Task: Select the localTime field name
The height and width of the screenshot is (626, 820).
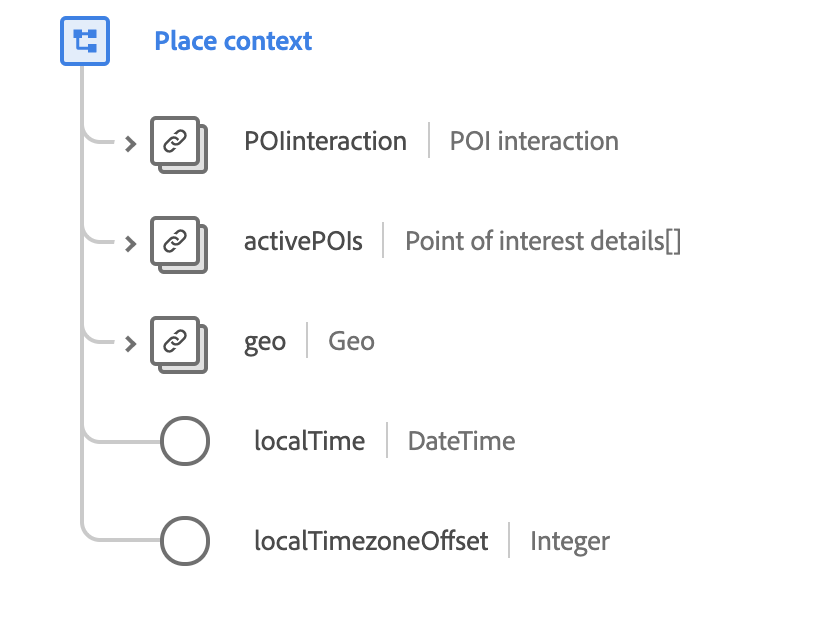Action: click(309, 441)
